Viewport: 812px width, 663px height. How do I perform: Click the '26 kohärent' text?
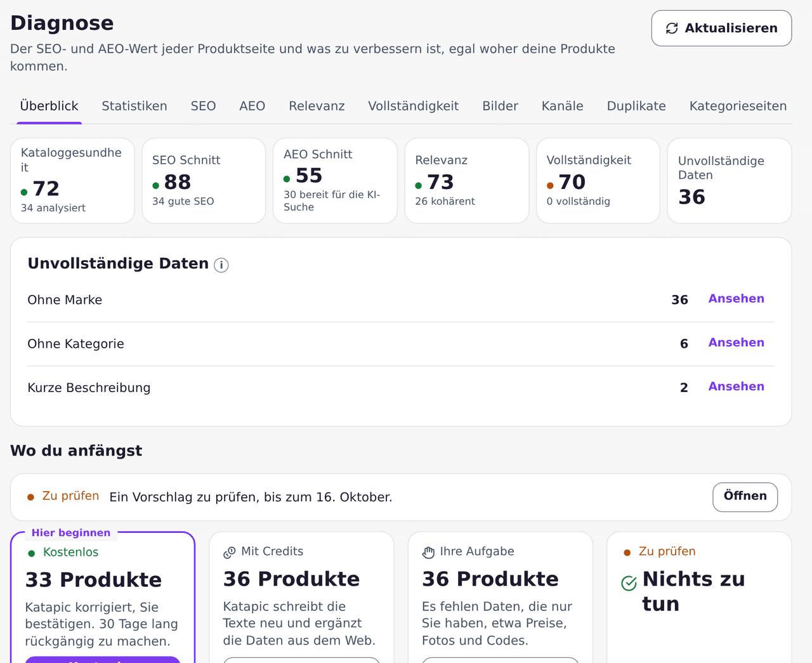[x=445, y=201]
